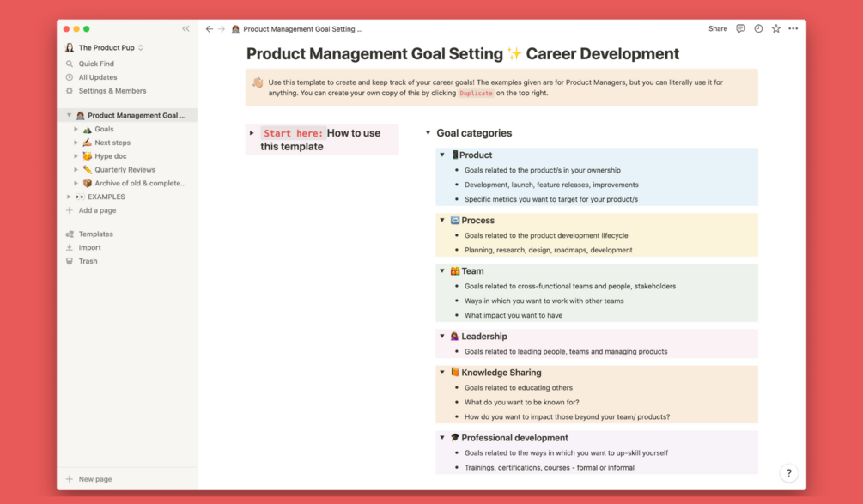Expand the Goals page in sidebar tree

(x=76, y=129)
